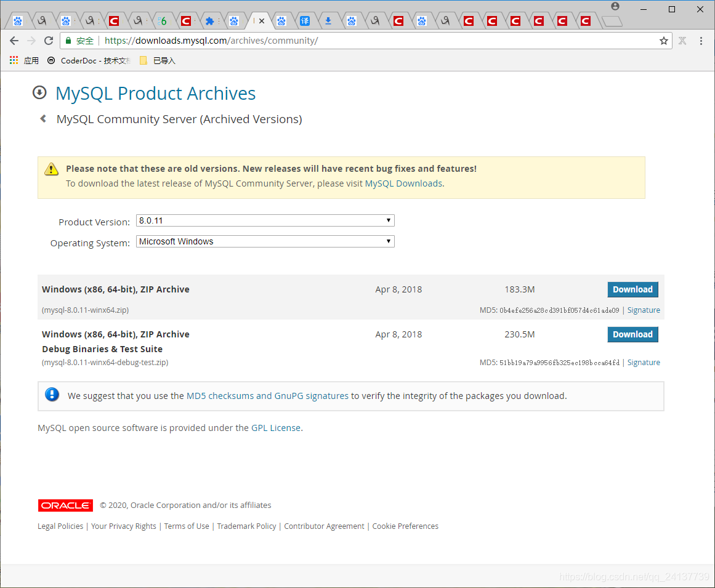Open Trademark Policy footer link
715x588 pixels.
[247, 526]
